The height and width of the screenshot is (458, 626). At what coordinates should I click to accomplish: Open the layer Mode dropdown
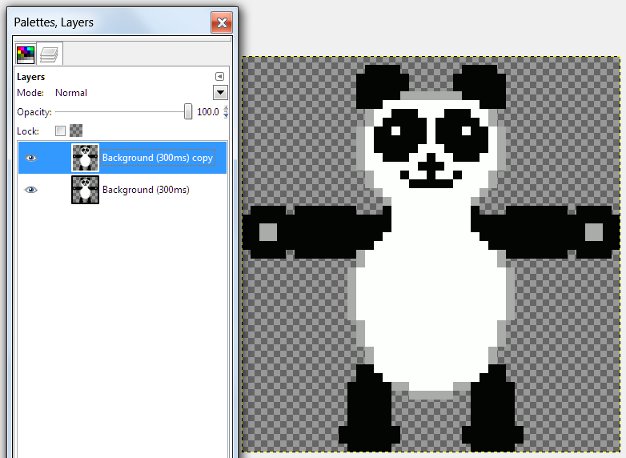coord(220,93)
